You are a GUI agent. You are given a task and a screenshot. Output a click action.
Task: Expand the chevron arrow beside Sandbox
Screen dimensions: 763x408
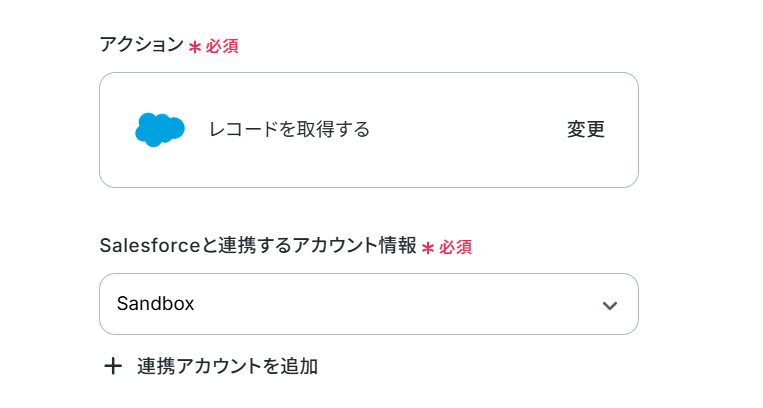610,305
